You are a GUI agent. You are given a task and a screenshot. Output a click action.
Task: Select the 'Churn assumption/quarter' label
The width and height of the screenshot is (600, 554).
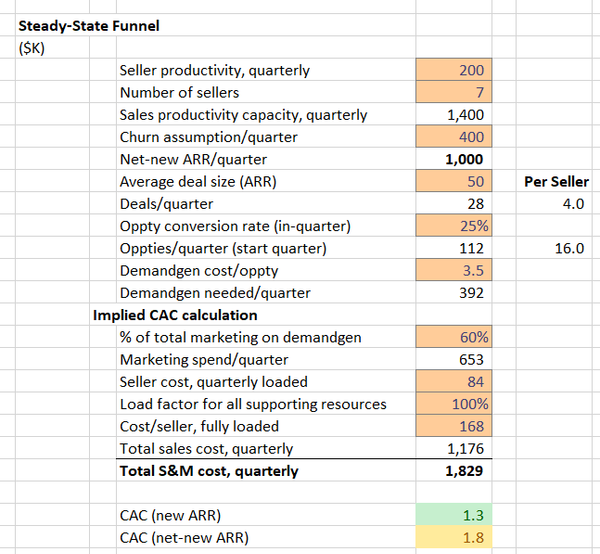click(209, 137)
